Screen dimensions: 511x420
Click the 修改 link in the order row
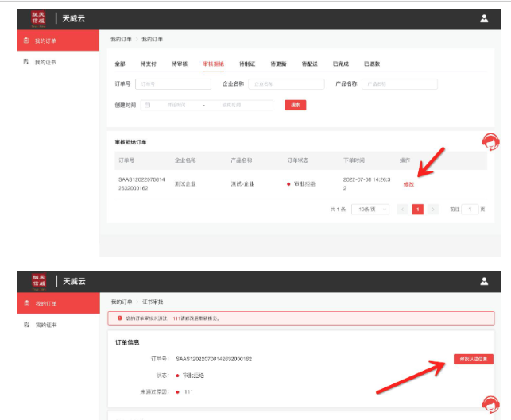click(408, 184)
